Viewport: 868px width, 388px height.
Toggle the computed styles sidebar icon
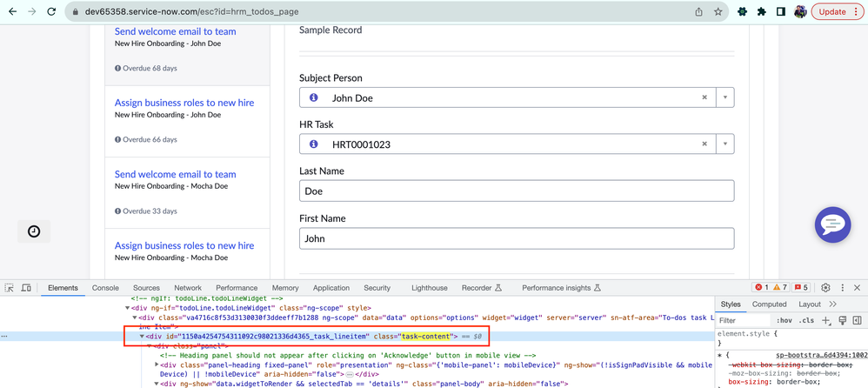pos(858,320)
